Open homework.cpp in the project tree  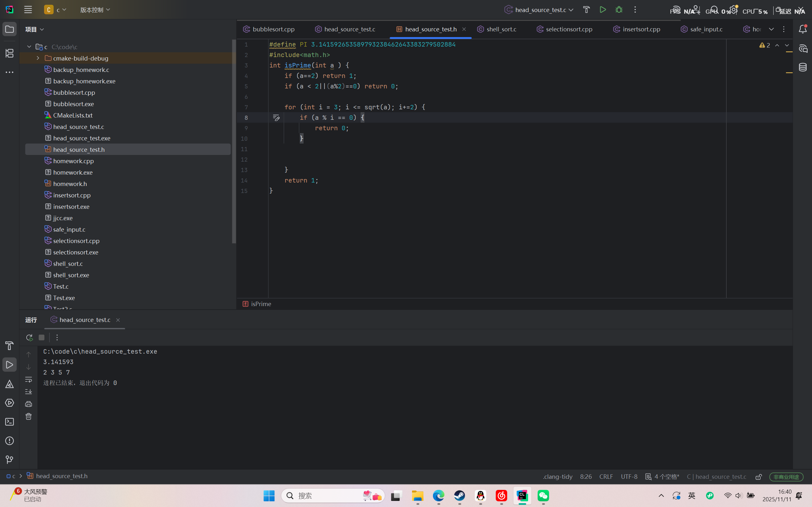point(73,161)
